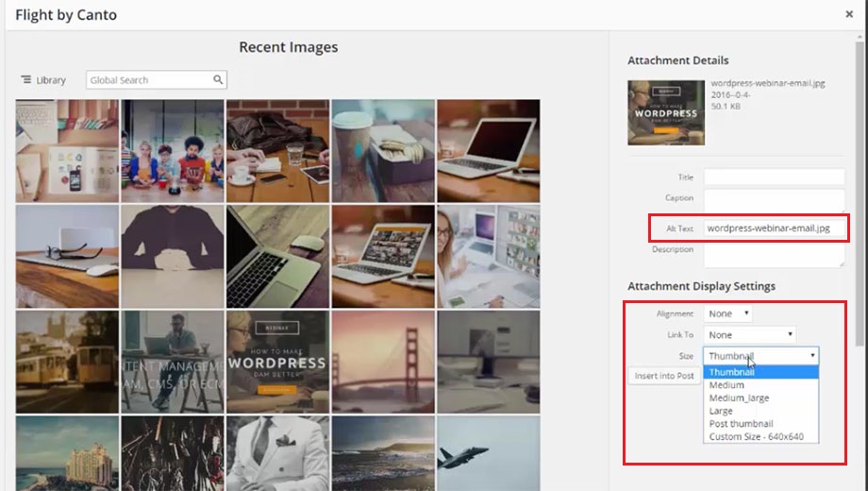Viewport: 868px width, 491px height.
Task: Click the Library hamburger menu icon
Action: [x=26, y=80]
